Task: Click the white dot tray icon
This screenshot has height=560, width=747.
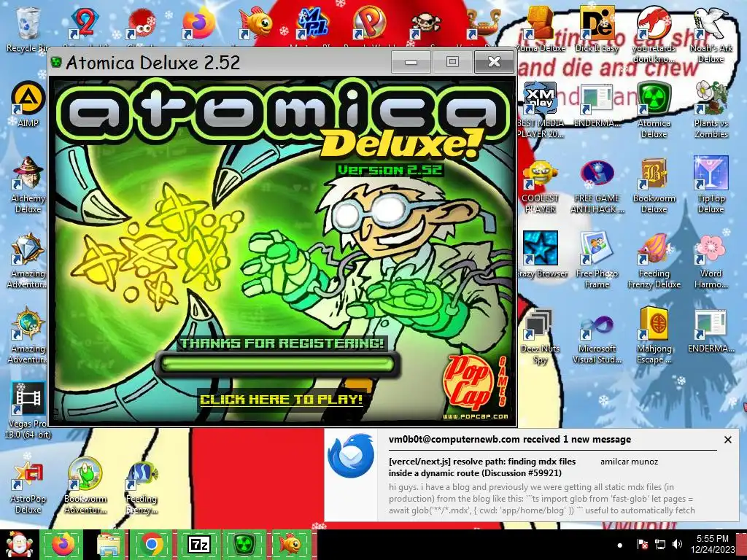Action: point(620,545)
